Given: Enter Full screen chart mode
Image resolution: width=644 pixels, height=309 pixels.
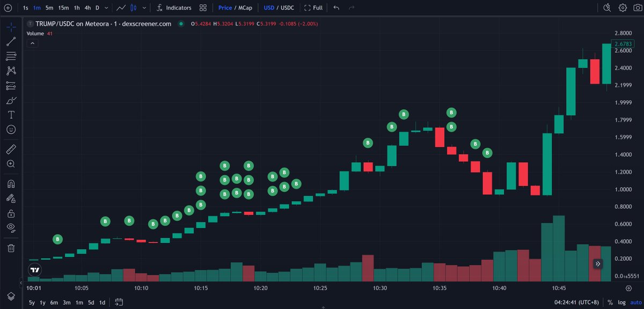Looking at the screenshot, I should tap(313, 8).
